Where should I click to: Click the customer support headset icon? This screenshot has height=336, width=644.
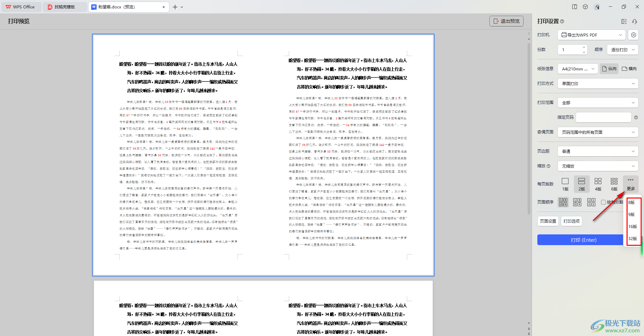635,21
